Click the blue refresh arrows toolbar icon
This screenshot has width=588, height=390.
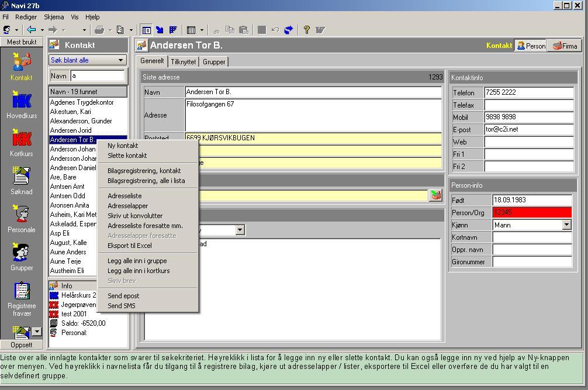[288, 30]
